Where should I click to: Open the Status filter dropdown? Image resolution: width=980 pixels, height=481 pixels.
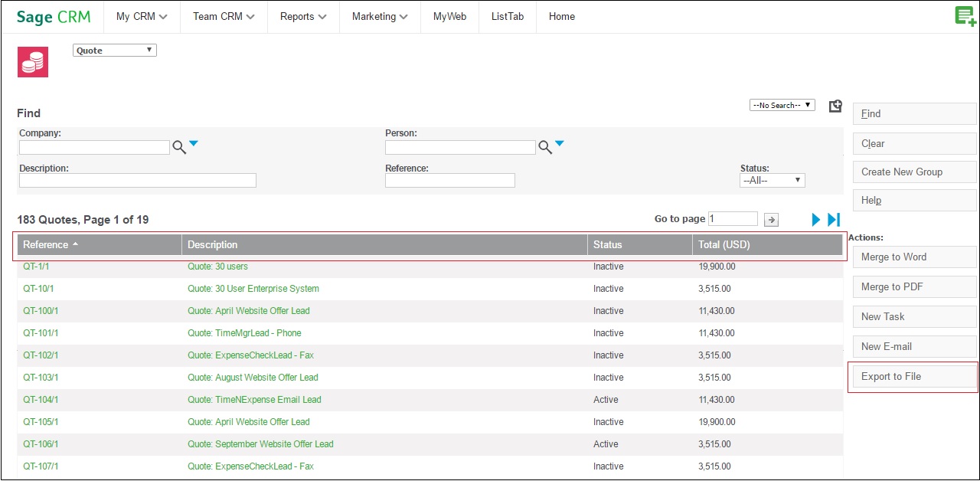[x=772, y=181]
